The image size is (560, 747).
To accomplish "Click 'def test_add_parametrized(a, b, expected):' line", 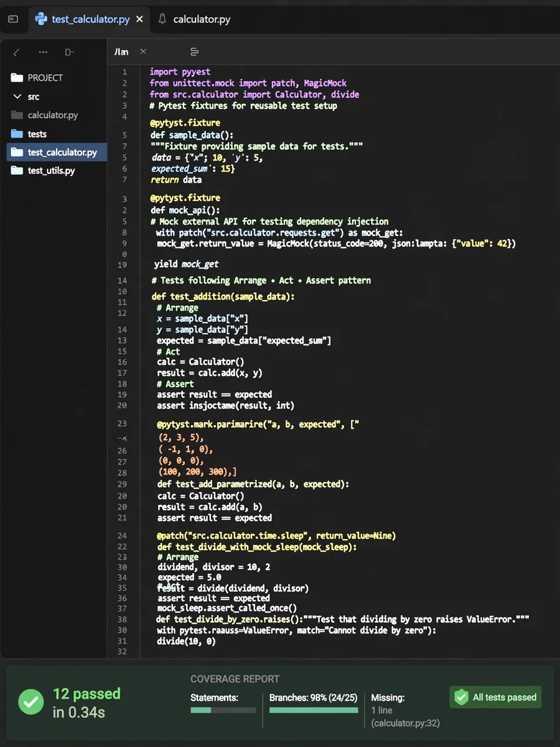I will [x=253, y=484].
